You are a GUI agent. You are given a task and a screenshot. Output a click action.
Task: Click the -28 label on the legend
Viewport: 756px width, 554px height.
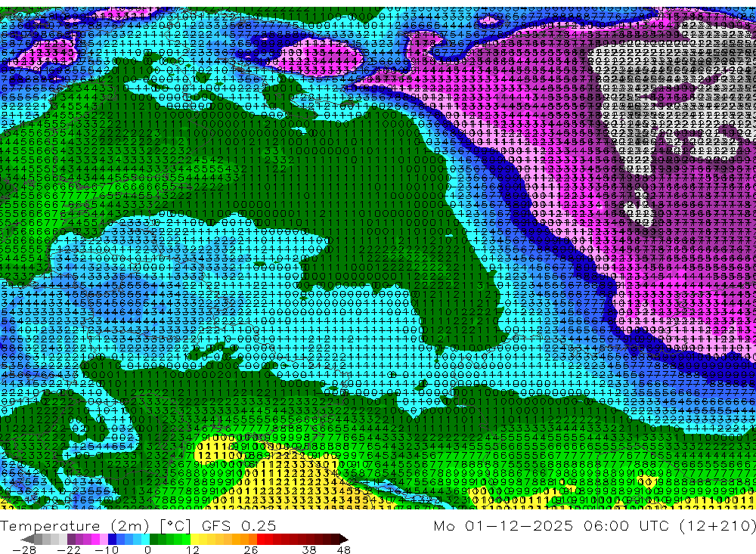(x=24, y=550)
